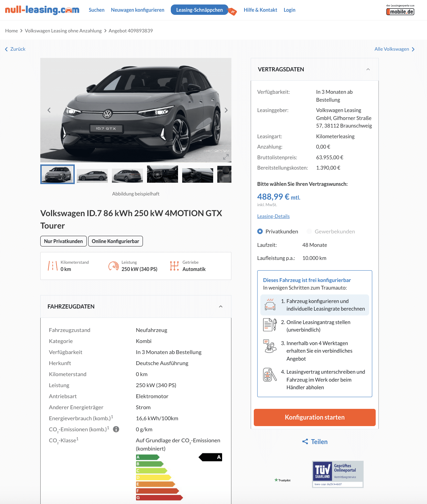The image size is (427, 504).
Task: Click step 1 Fahrzeug konfigurieren
Action: [315, 305]
